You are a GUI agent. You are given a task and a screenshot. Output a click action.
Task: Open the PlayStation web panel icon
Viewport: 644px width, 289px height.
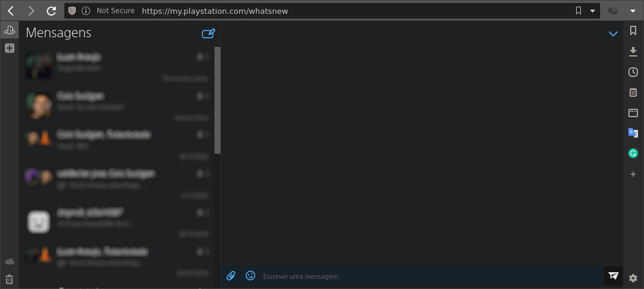click(10, 30)
